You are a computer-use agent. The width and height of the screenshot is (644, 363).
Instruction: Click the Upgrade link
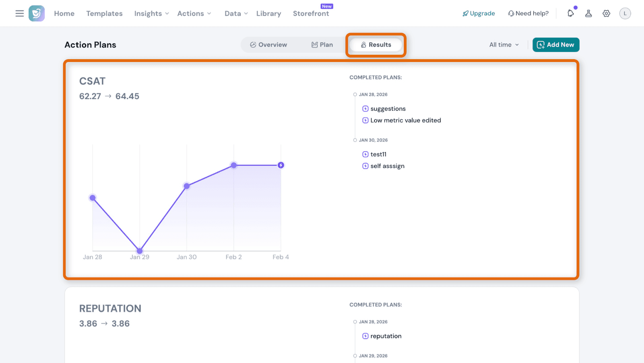point(479,13)
